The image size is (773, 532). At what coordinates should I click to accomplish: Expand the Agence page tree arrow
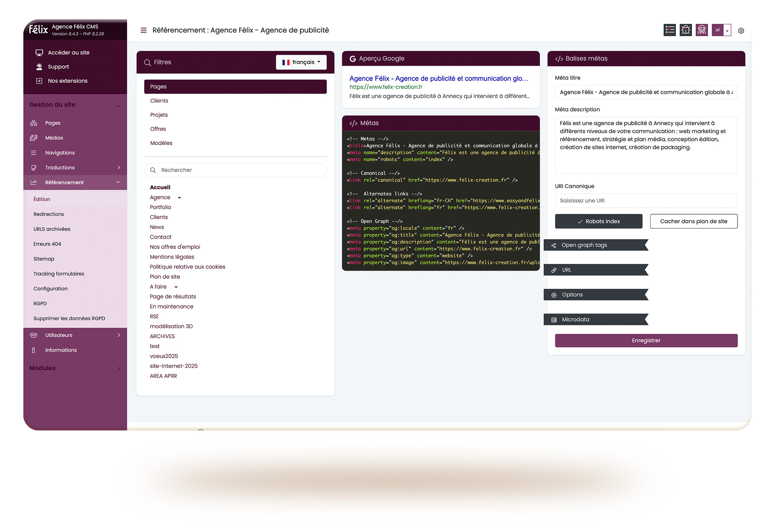(180, 198)
